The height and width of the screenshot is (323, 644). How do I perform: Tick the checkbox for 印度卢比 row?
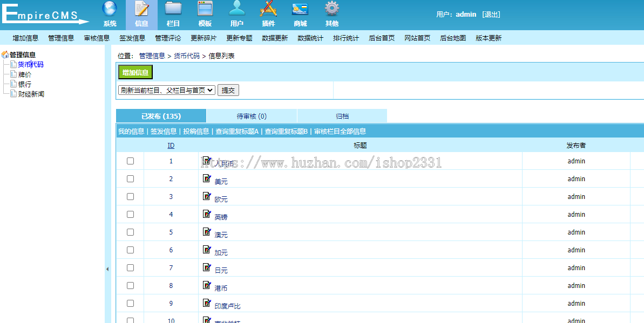coord(130,303)
